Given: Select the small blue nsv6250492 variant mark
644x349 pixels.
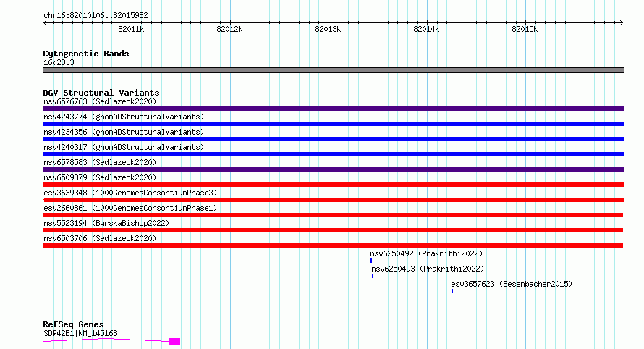Looking at the screenshot, I should pyautogui.click(x=371, y=261).
